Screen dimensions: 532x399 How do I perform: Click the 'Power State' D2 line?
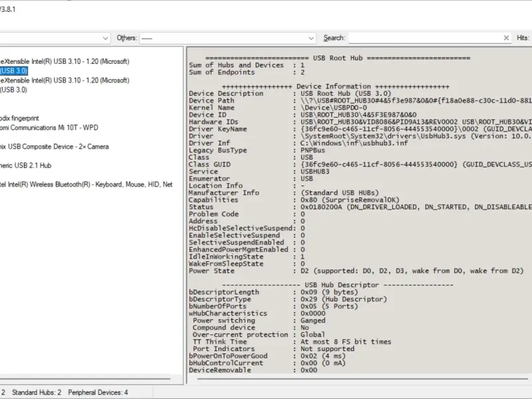click(356, 271)
